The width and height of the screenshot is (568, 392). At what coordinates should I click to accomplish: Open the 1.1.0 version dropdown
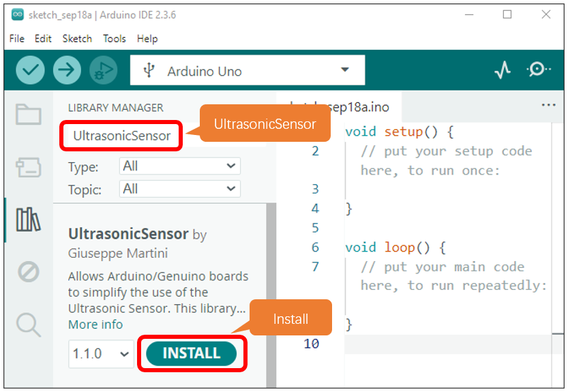click(101, 354)
